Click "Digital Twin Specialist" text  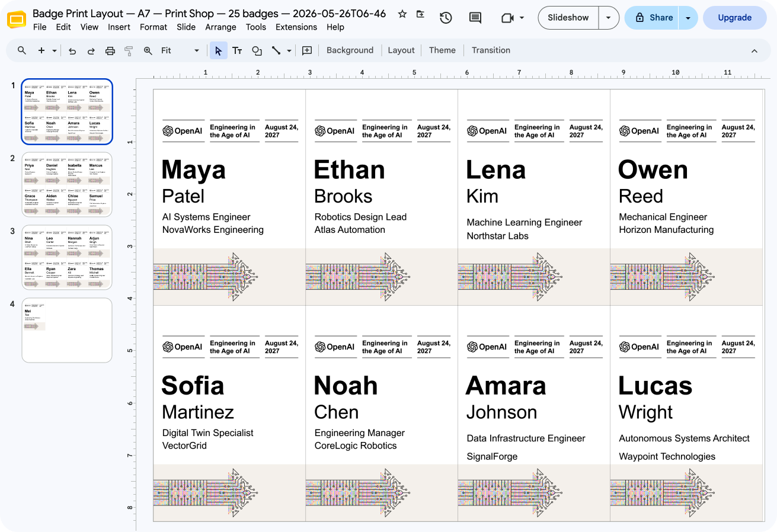point(207,432)
